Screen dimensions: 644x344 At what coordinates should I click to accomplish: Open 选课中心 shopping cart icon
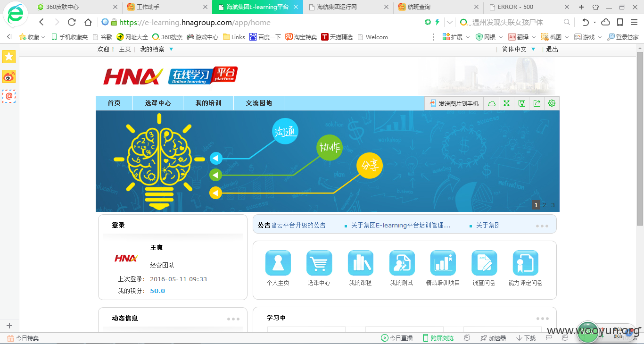319,263
